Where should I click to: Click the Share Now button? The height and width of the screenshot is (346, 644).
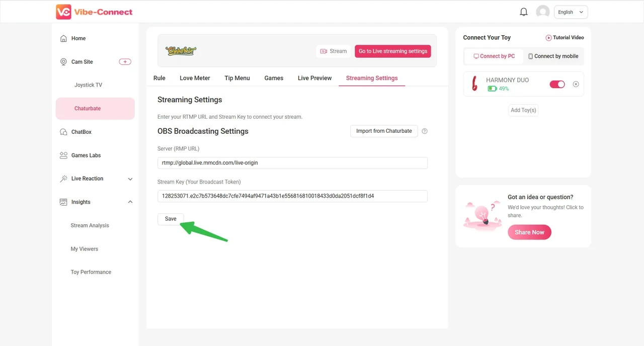[x=529, y=232]
